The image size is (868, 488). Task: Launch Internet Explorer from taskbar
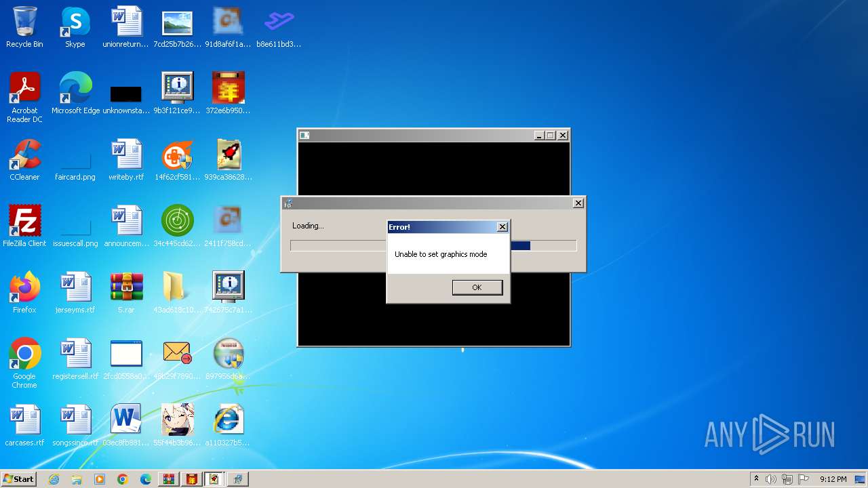(54, 479)
